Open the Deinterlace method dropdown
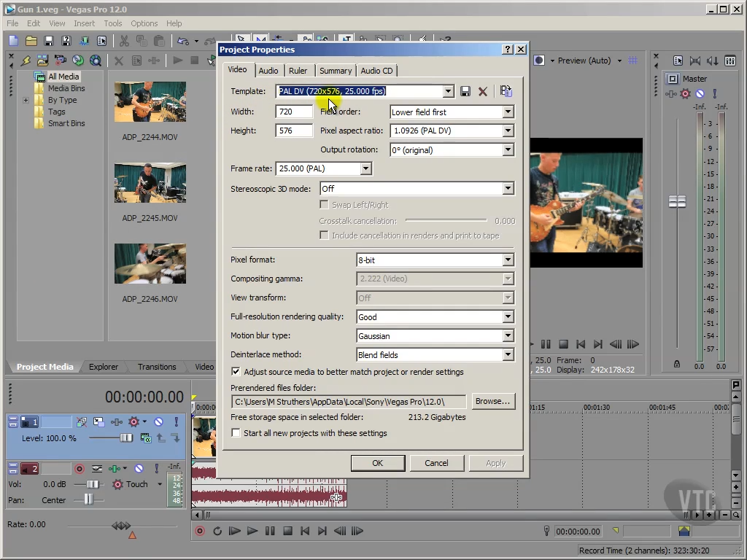Viewport: 747px width, 560px height. coord(508,355)
